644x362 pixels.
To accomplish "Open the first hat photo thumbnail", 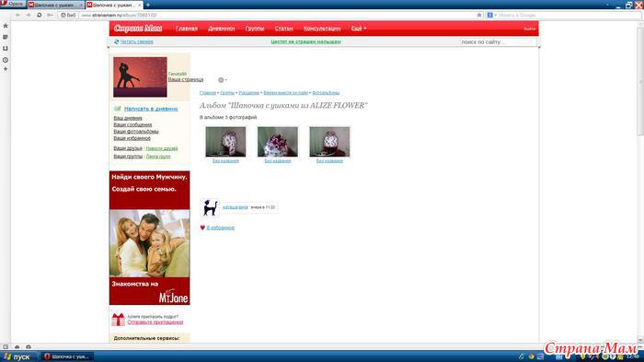I will tap(225, 142).
